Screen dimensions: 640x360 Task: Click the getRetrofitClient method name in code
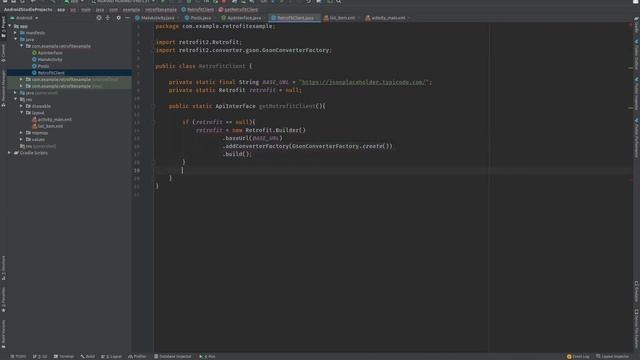point(287,106)
